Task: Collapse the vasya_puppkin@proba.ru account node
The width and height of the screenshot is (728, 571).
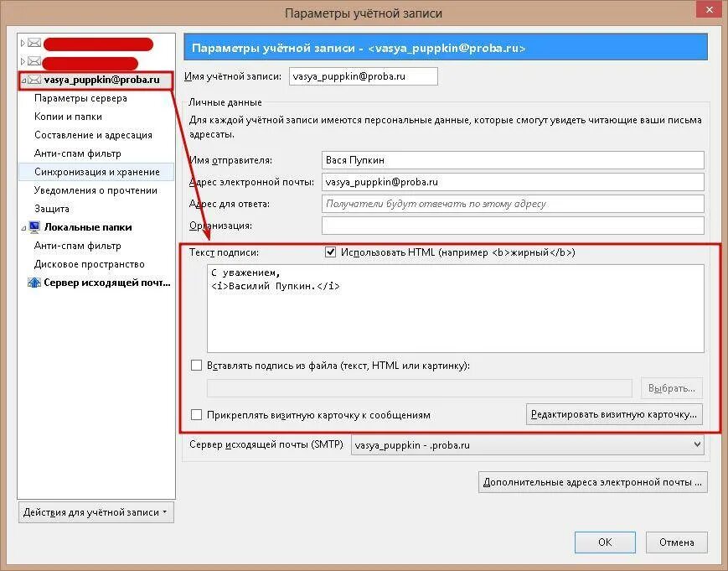Action: (x=23, y=80)
